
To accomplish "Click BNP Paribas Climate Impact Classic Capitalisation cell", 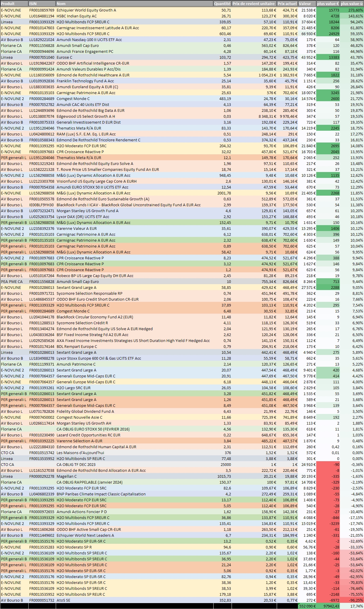I will [135, 494].
